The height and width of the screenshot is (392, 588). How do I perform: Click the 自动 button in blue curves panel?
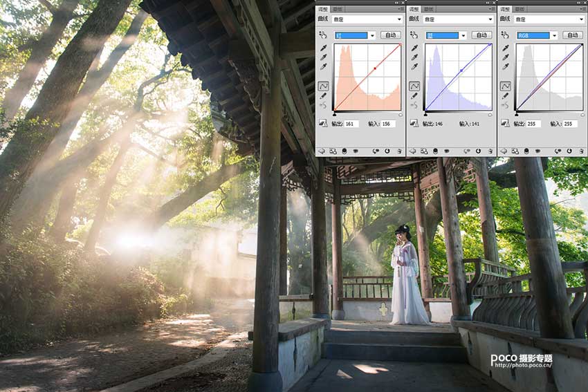click(x=481, y=35)
